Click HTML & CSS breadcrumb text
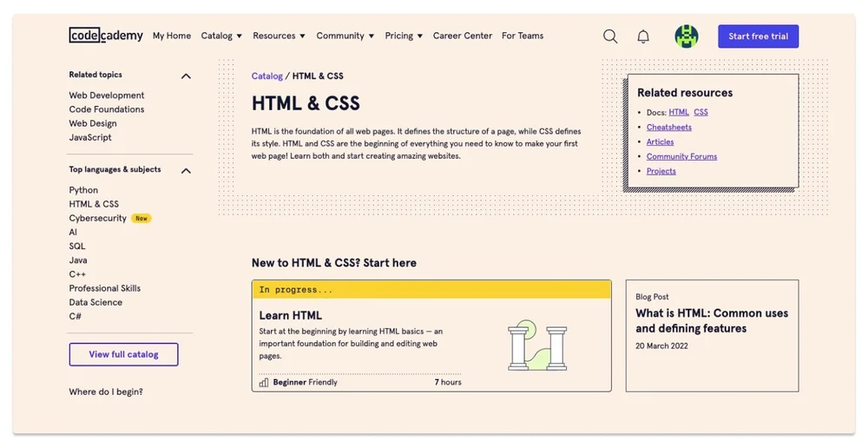Screen dimensions: 868x447 [318, 76]
